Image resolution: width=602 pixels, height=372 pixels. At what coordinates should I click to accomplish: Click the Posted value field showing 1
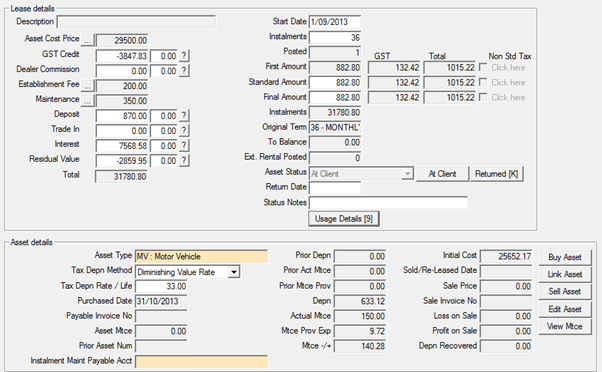[335, 52]
